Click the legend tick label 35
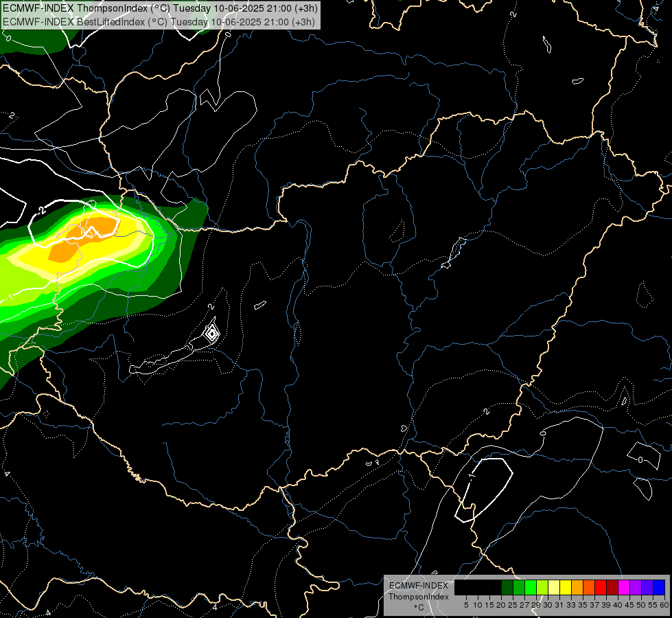This screenshot has height=618, width=672. (583, 605)
